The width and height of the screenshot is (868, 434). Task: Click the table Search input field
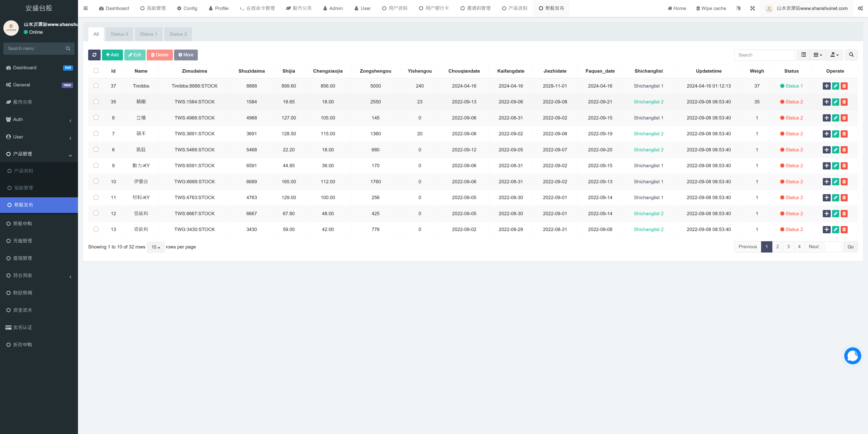tap(764, 55)
